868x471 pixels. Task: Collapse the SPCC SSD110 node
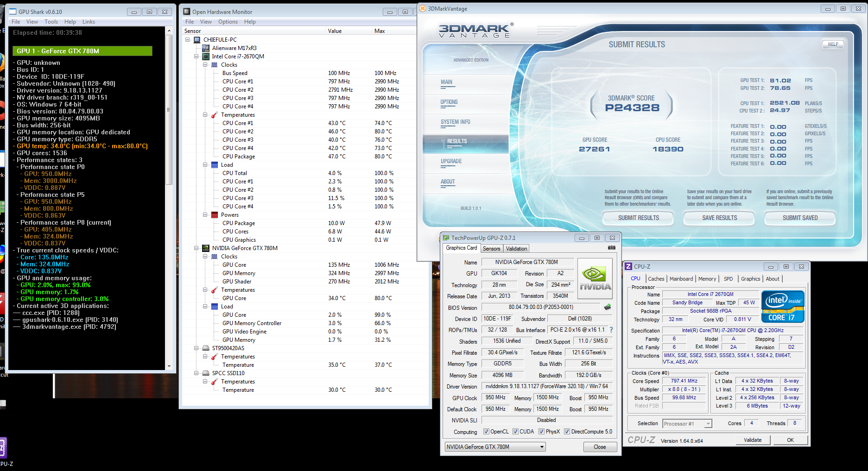point(196,373)
